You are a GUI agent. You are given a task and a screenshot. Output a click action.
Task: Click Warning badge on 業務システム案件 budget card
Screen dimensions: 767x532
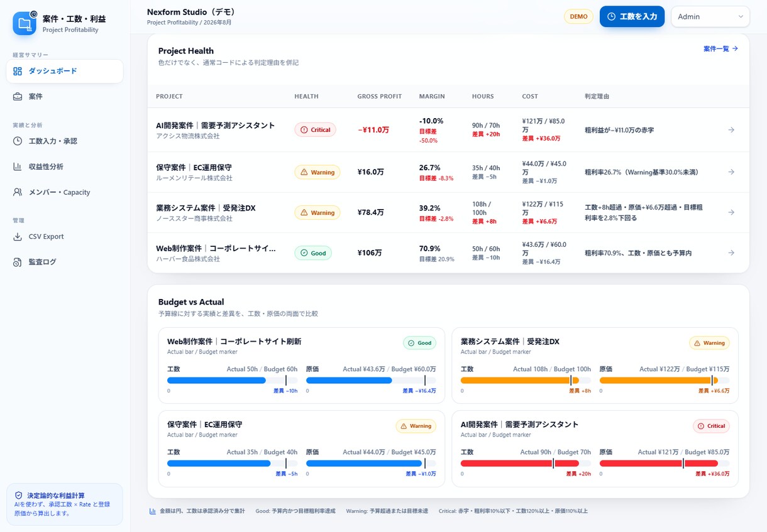[x=709, y=343]
